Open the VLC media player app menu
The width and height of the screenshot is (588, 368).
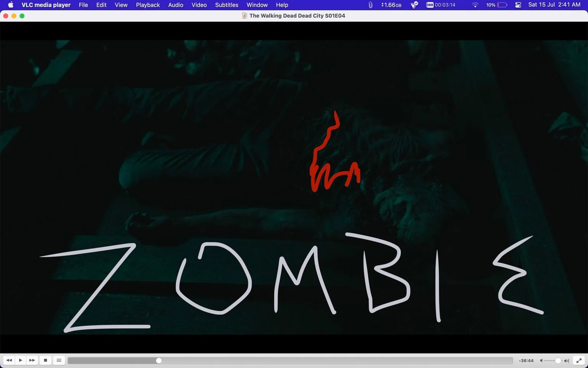click(x=46, y=5)
